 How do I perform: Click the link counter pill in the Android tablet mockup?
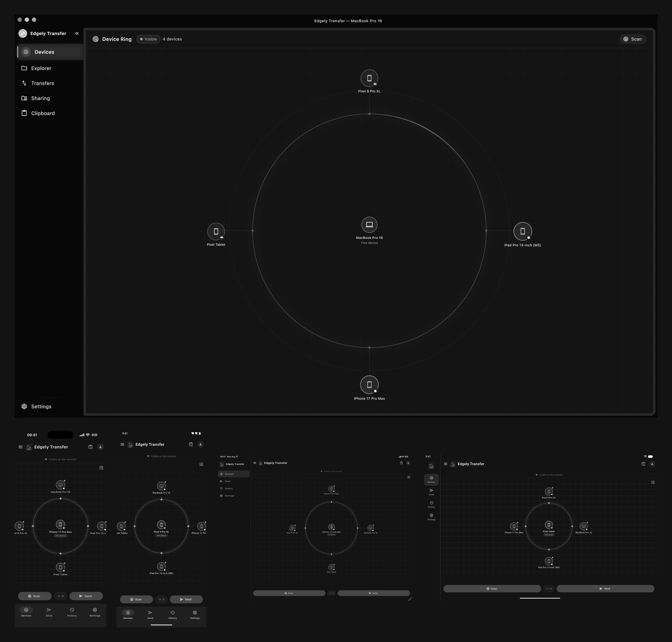549,589
